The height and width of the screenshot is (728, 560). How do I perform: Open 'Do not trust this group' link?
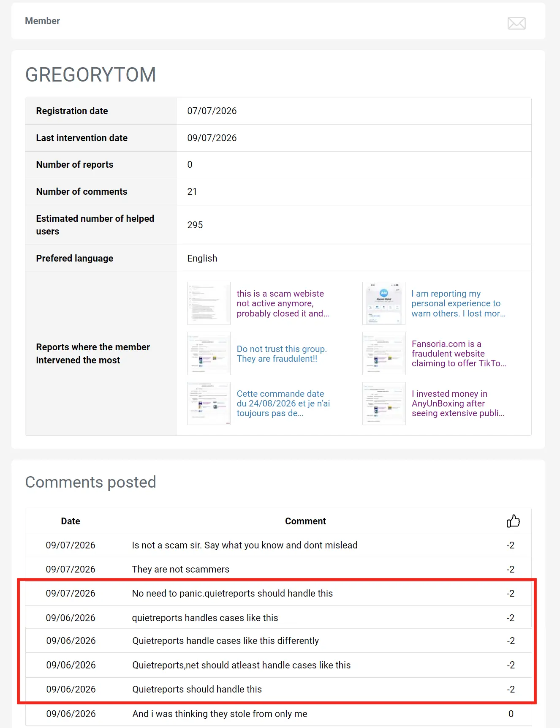282,354
